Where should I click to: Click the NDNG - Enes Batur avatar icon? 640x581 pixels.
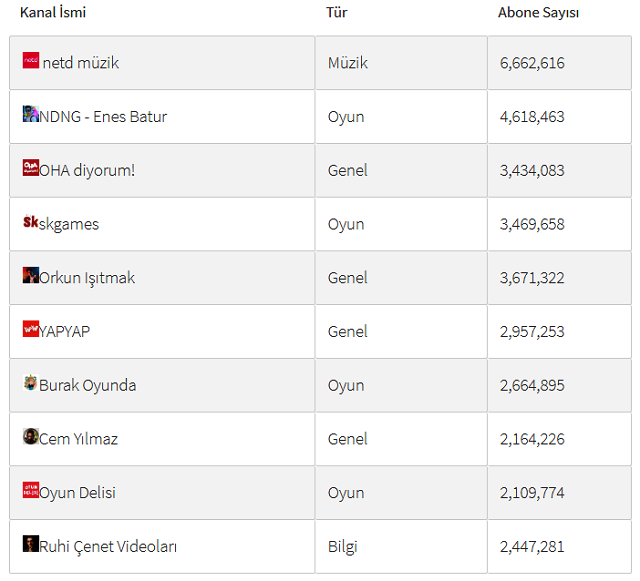coord(31,114)
